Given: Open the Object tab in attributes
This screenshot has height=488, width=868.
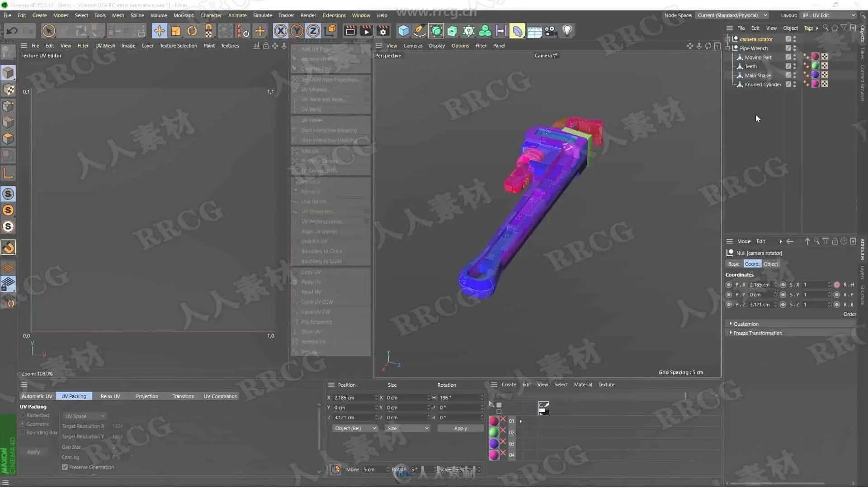Looking at the screenshot, I should click(770, 264).
